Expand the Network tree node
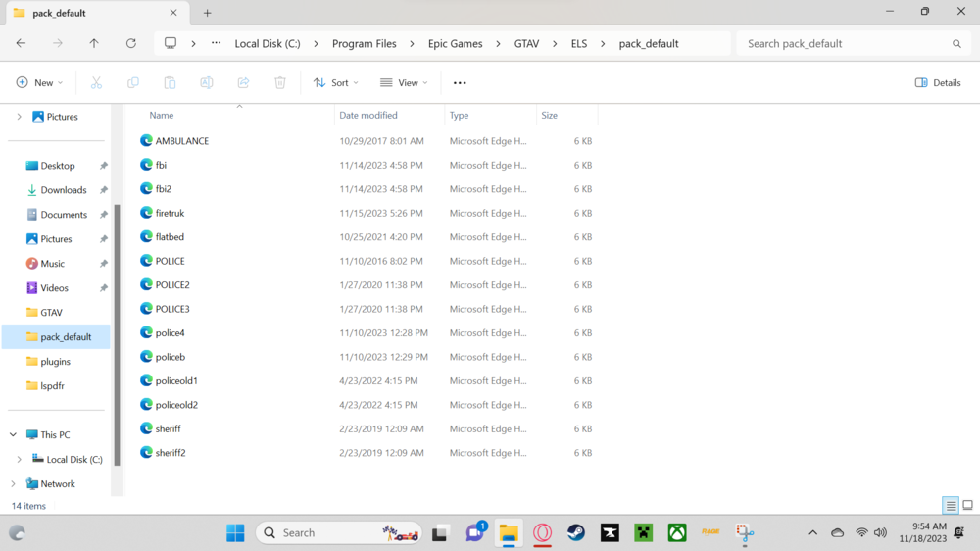980x551 pixels. pyautogui.click(x=13, y=483)
